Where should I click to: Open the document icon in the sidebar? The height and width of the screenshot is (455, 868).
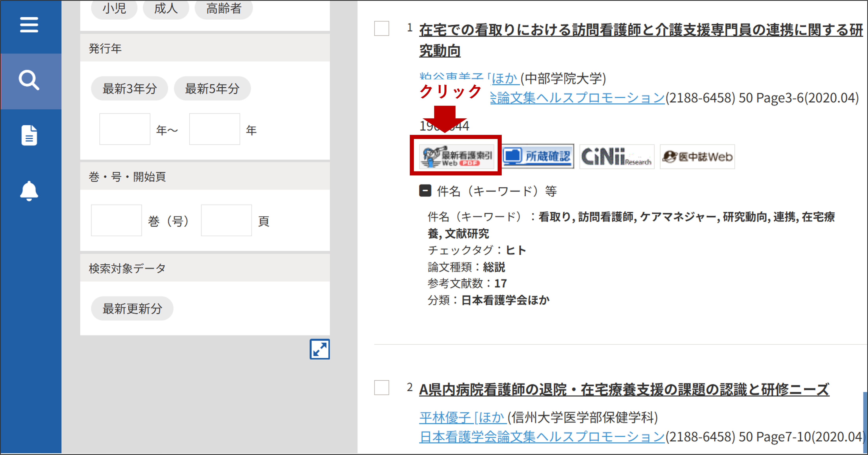29,135
